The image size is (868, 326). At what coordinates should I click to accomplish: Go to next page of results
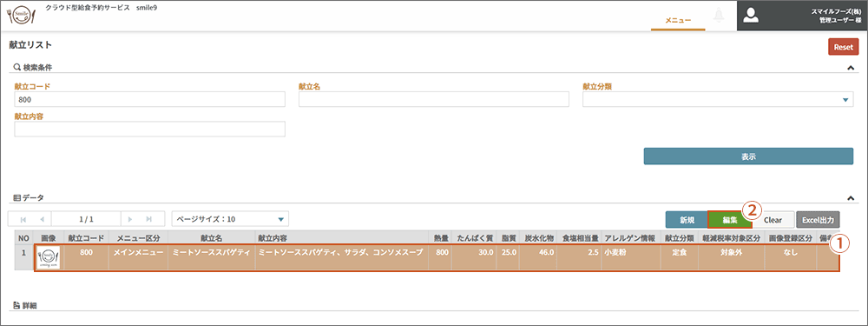(x=130, y=219)
